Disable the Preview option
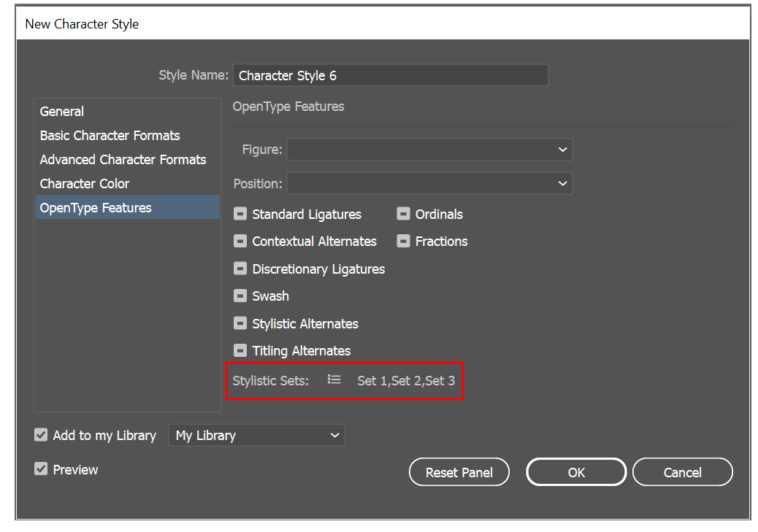Screen dimensions: 758x532 pos(41,469)
